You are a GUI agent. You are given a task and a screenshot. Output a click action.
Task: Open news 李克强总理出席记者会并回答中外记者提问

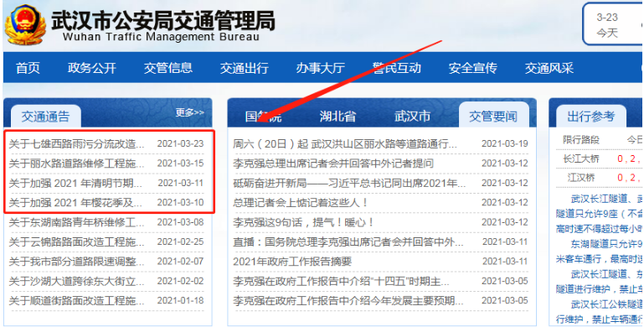(x=333, y=163)
